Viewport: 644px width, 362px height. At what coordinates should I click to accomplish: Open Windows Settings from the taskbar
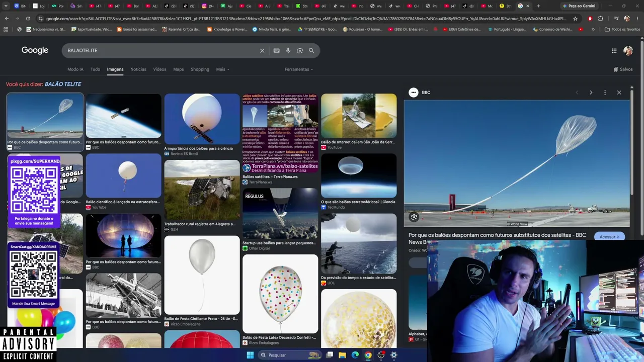point(394,355)
